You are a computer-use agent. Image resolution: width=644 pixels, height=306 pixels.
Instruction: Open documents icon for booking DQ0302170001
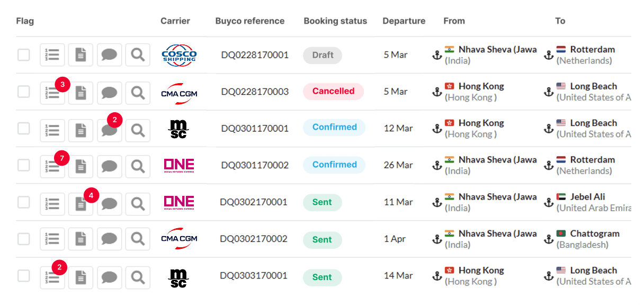[80, 204]
